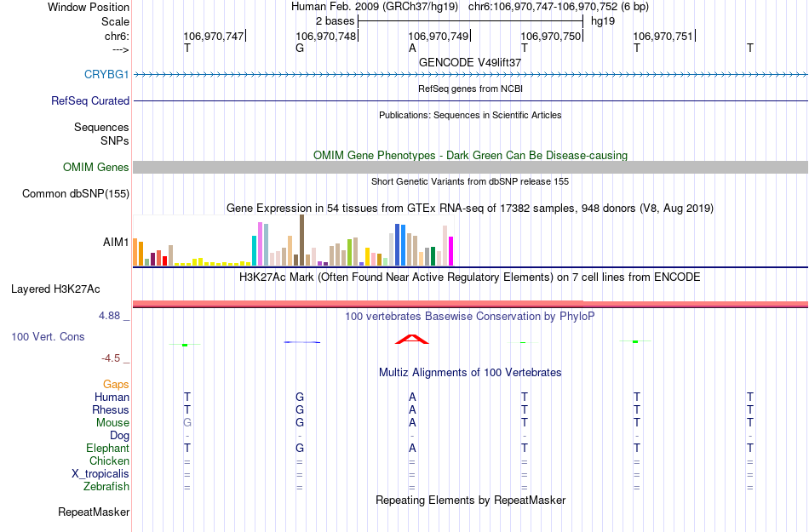This screenshot has width=809, height=532.
Task: Select the Human species row label
Action: (x=112, y=397)
